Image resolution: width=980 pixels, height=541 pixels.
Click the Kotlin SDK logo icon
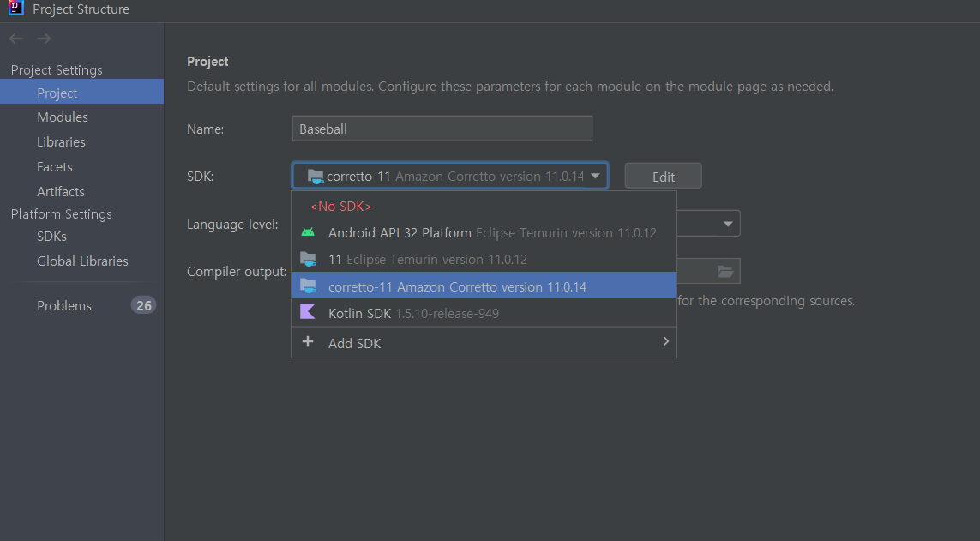coord(308,312)
